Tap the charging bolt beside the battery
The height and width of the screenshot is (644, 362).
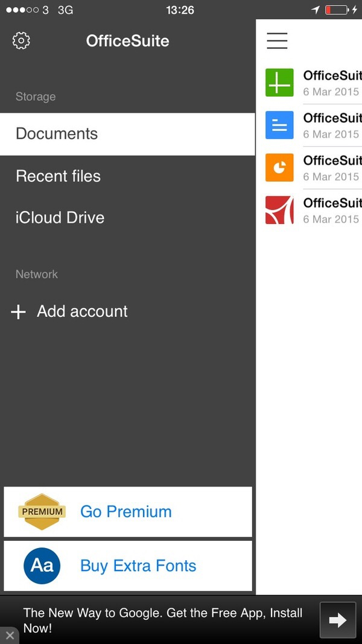(355, 10)
